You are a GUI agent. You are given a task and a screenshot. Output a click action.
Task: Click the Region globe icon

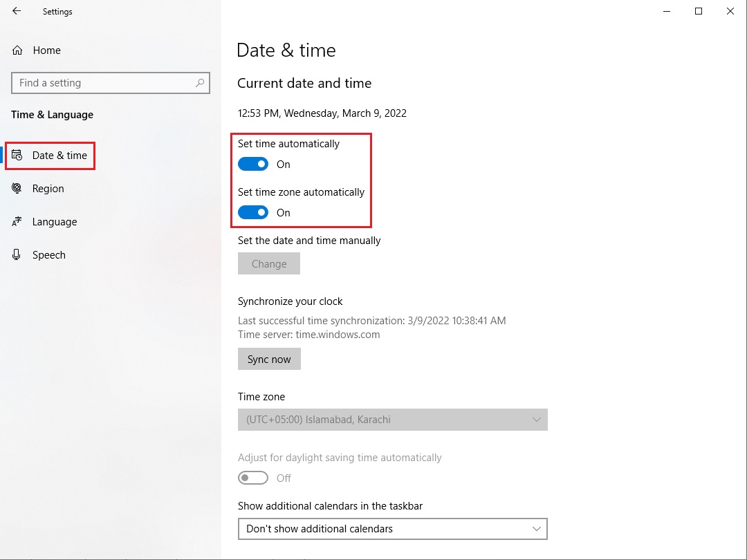click(17, 188)
